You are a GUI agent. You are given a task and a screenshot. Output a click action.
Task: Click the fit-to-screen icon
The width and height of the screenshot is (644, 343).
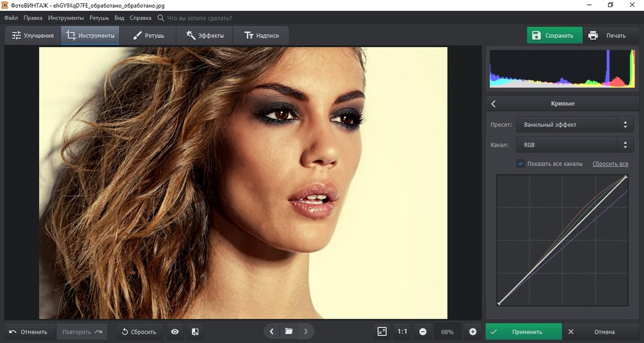(x=382, y=332)
